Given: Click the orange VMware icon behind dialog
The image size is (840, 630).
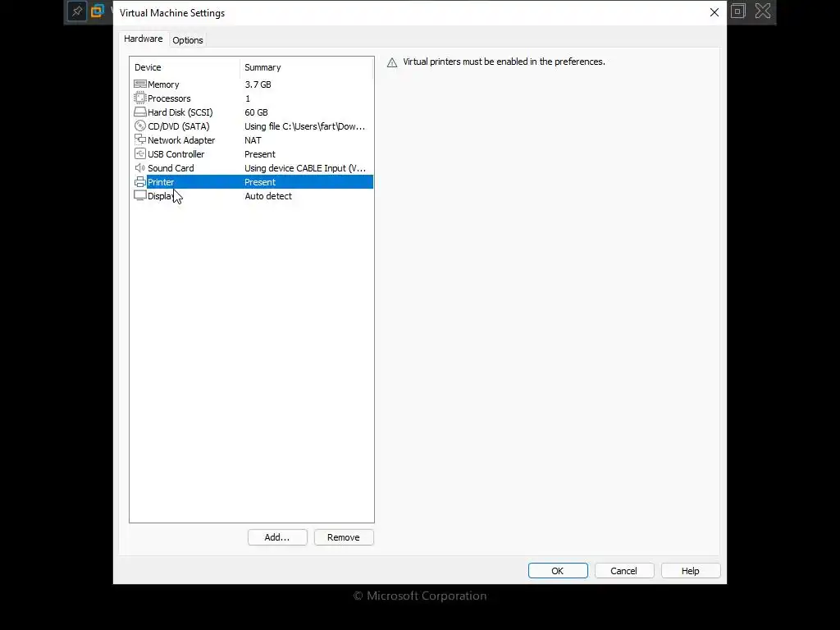Looking at the screenshot, I should (x=98, y=11).
